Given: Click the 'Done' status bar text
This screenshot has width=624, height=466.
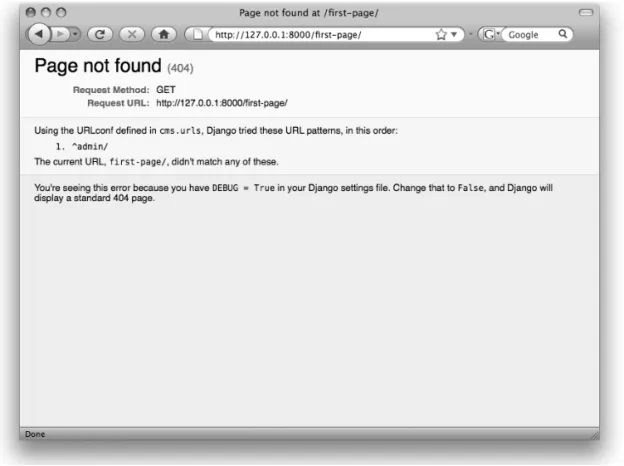Looking at the screenshot, I should [x=35, y=434].
